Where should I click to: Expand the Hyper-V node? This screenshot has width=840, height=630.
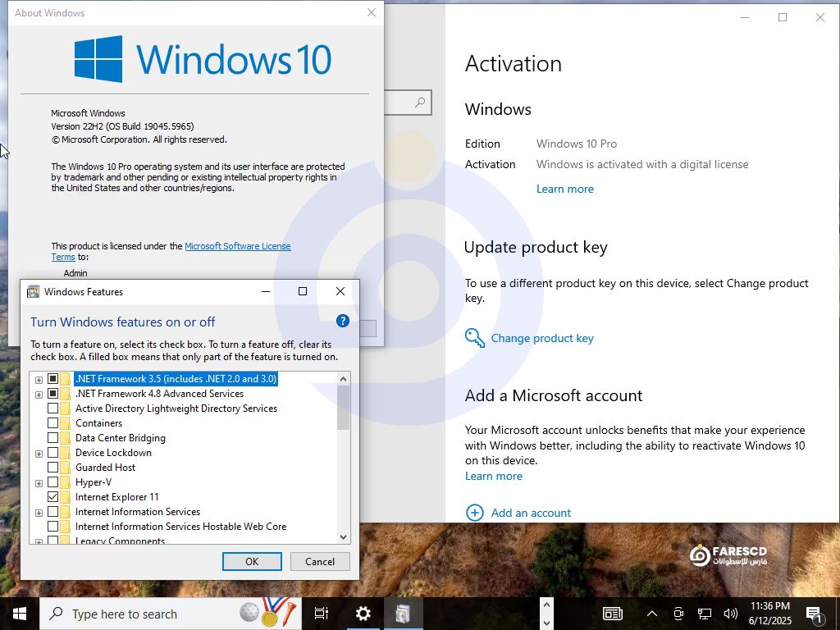[39, 483]
